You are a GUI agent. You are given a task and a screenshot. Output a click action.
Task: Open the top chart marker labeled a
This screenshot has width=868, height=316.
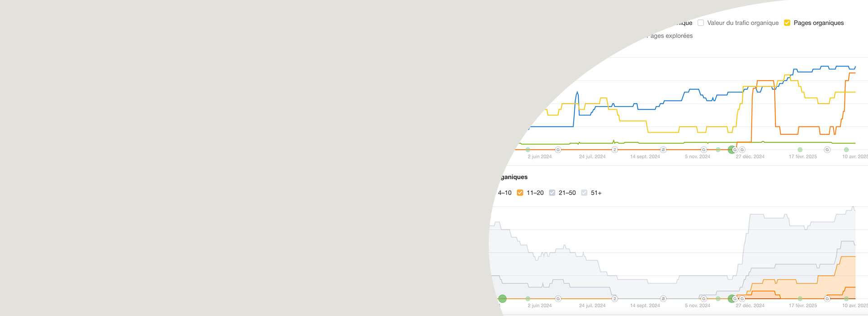pos(663,149)
